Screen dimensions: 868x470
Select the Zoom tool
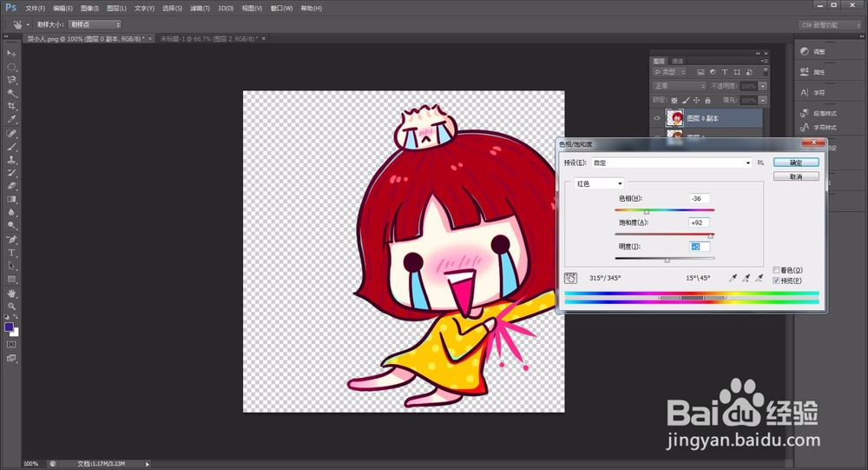pyautogui.click(x=11, y=306)
